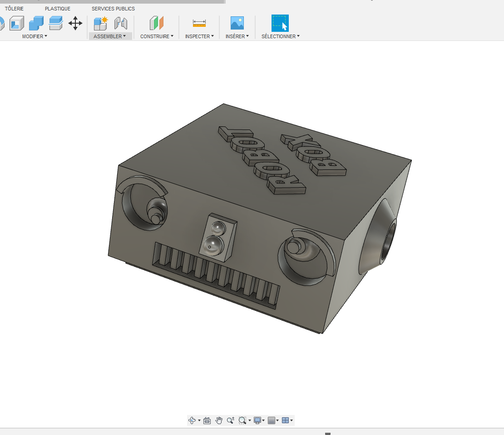Expand the INSPECTER dropdown menu
This screenshot has height=435, width=504.
tap(199, 36)
